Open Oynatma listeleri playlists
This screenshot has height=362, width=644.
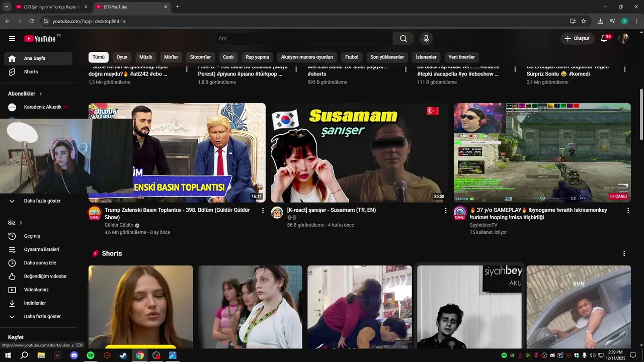[x=38, y=249]
